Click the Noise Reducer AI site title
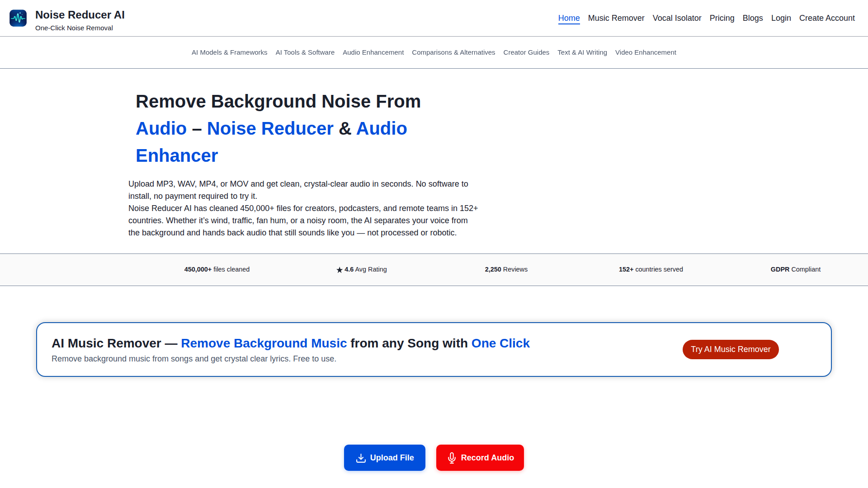Image resolution: width=868 pixels, height=488 pixels. point(80,15)
